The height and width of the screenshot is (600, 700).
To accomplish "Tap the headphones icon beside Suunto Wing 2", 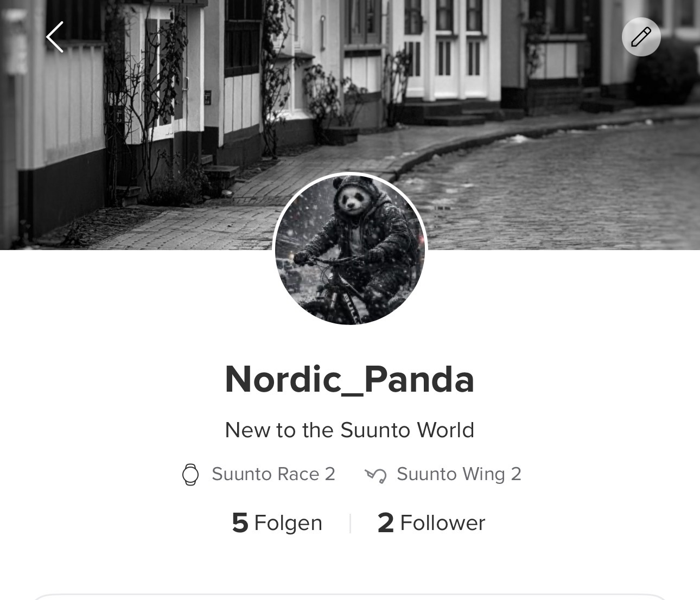I will point(376,475).
